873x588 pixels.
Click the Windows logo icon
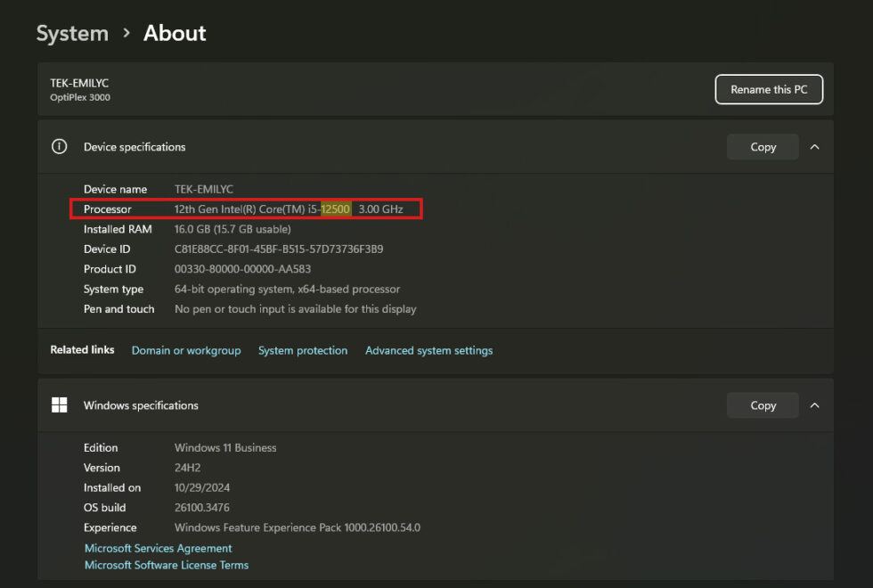60,405
